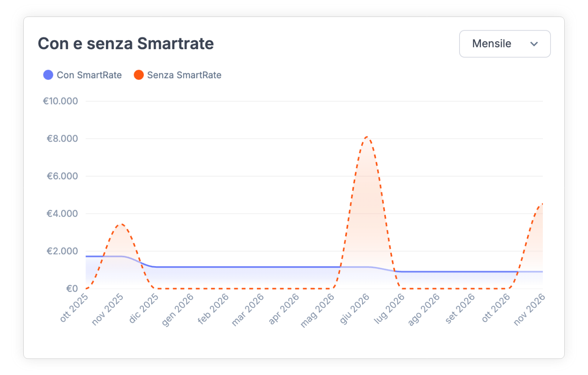588x375 pixels.
Task: Click the €10.000 y-axis label
Action: tap(60, 101)
